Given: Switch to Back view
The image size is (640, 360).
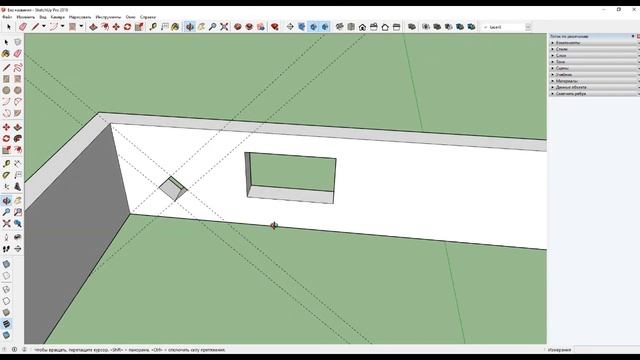Looking at the screenshot, I should pos(385,27).
